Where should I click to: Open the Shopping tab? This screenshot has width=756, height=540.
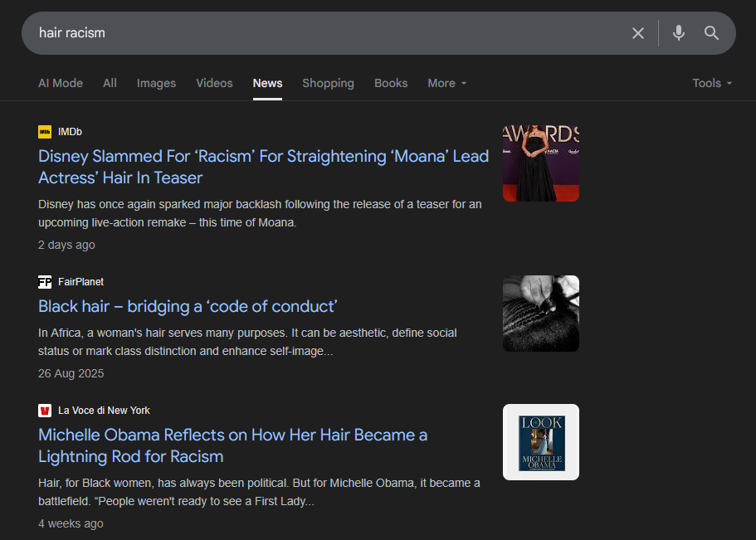(329, 83)
